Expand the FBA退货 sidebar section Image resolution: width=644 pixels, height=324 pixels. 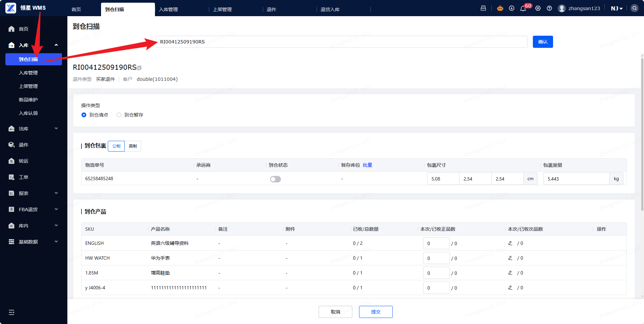point(34,209)
